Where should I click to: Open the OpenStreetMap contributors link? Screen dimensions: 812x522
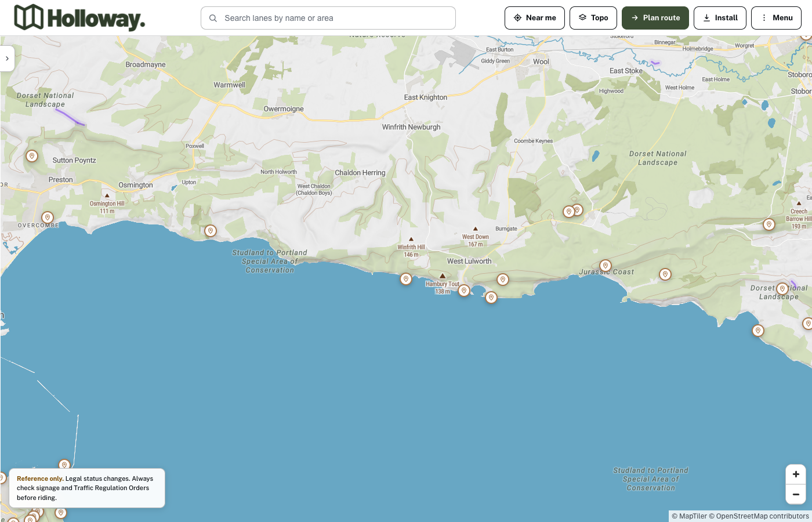[759, 516]
